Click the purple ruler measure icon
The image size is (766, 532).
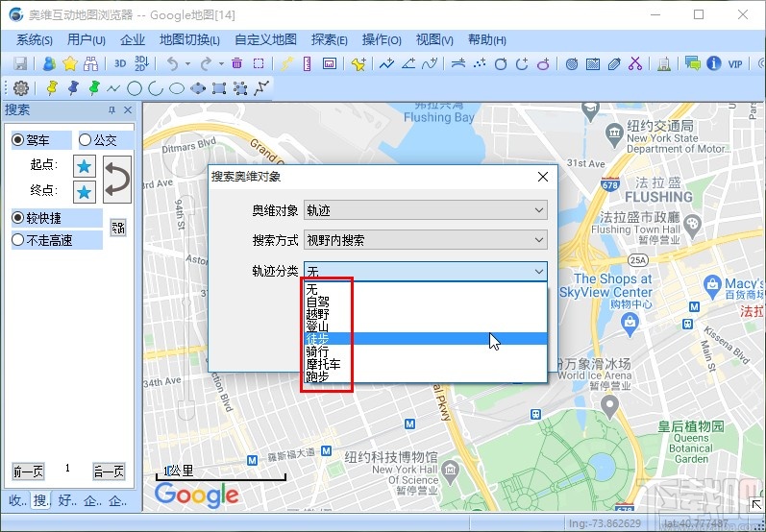[x=308, y=63]
